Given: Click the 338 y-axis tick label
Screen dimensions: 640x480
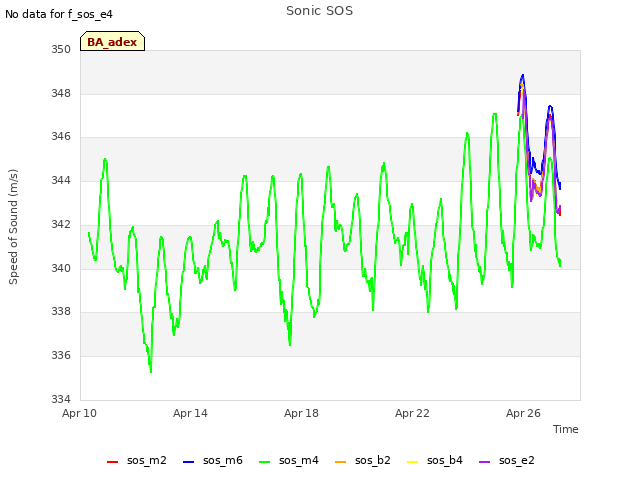Looking at the screenshot, I should [x=61, y=311].
